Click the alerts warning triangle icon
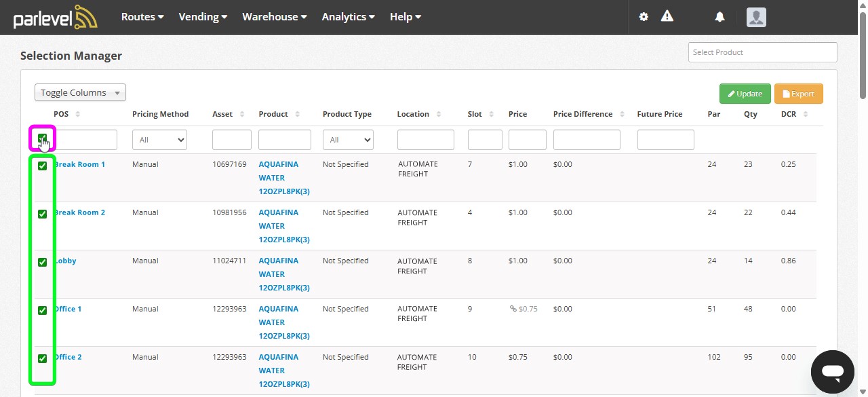The height and width of the screenshot is (397, 868). [x=667, y=16]
